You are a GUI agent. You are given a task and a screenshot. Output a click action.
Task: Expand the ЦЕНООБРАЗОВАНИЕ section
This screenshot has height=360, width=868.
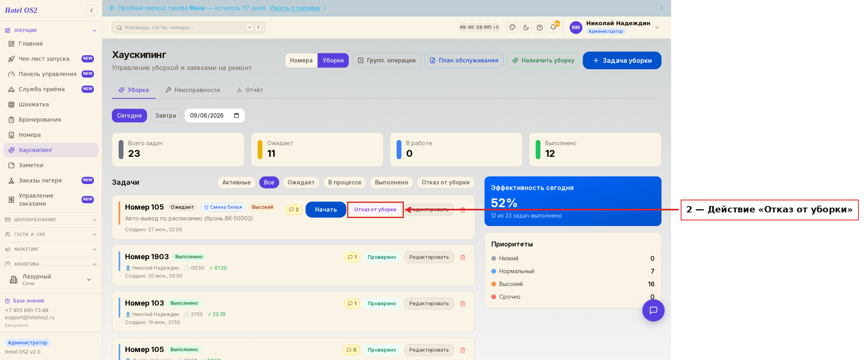(x=51, y=220)
